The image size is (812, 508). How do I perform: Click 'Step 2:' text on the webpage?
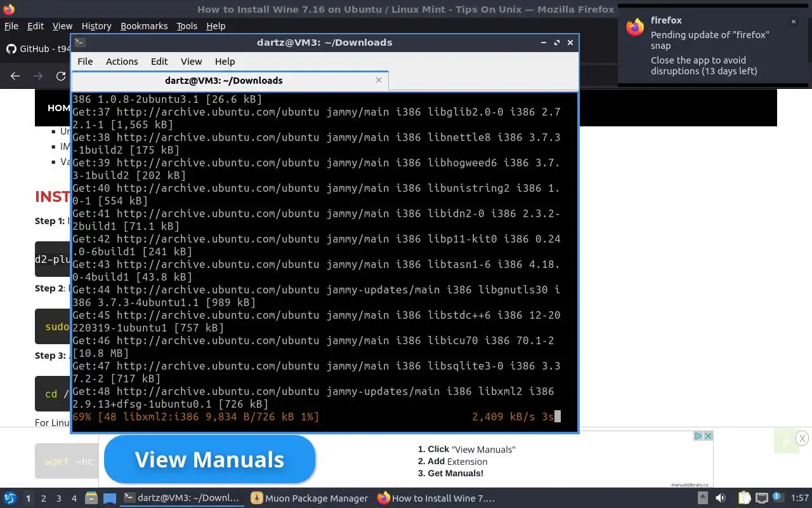49,288
